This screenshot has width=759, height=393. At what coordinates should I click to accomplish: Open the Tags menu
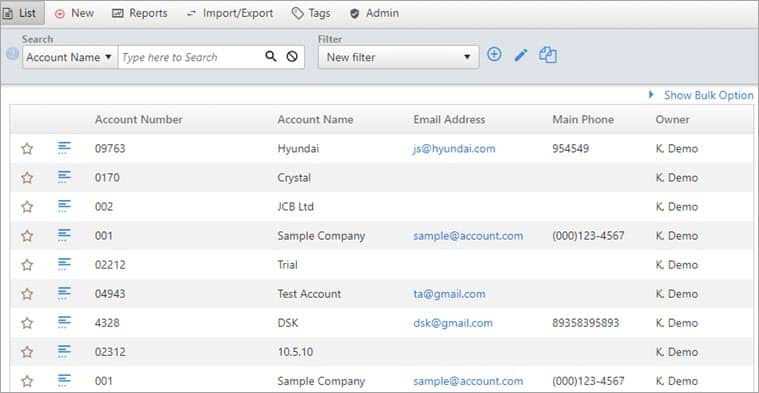tap(311, 13)
